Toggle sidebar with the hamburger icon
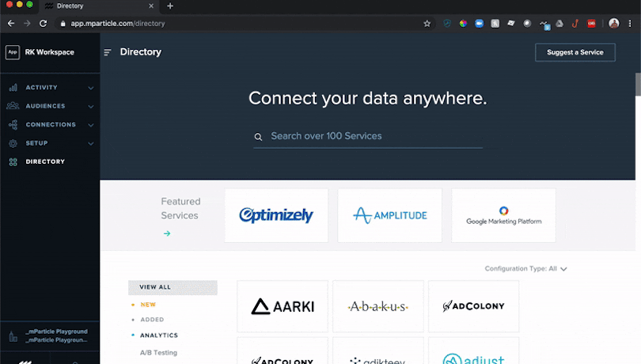 [108, 52]
